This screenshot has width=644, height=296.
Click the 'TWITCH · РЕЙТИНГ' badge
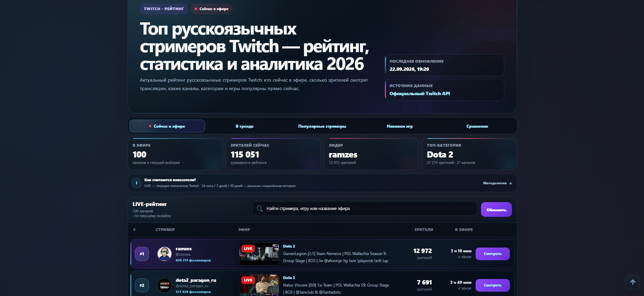click(x=164, y=9)
